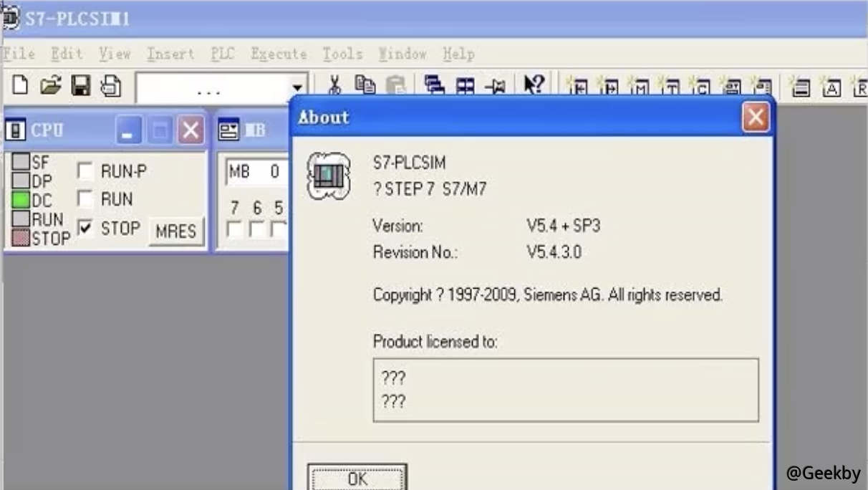Image resolution: width=868 pixels, height=490 pixels.
Task: Insert a Timer (T) variable window
Action: pos(670,87)
